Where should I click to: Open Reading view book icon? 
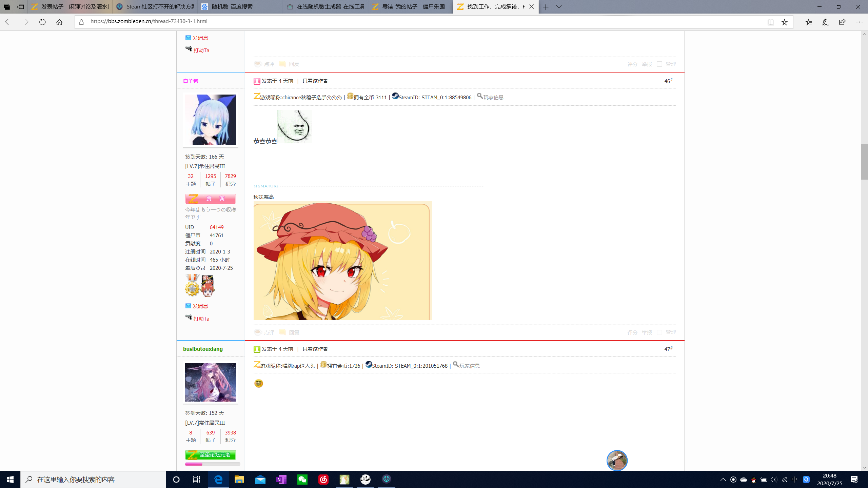771,22
